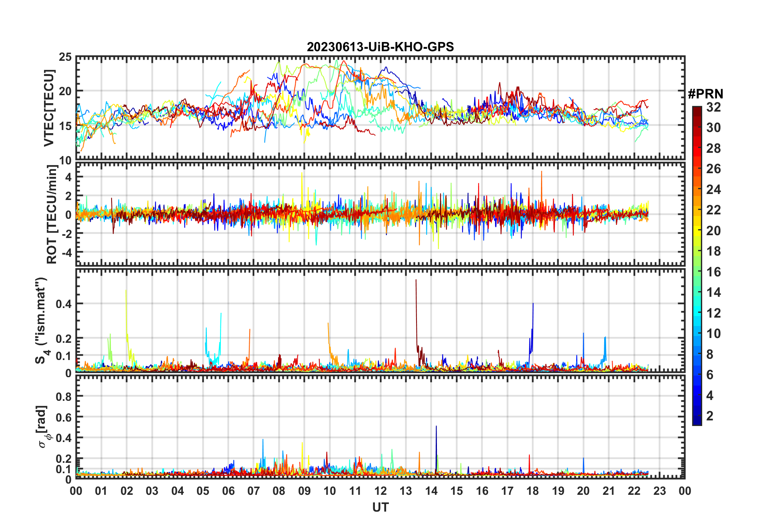Click sigma phi y-axis tick 0.8
Image resolution: width=761 pixels, height=532 pixels.
click(x=64, y=397)
